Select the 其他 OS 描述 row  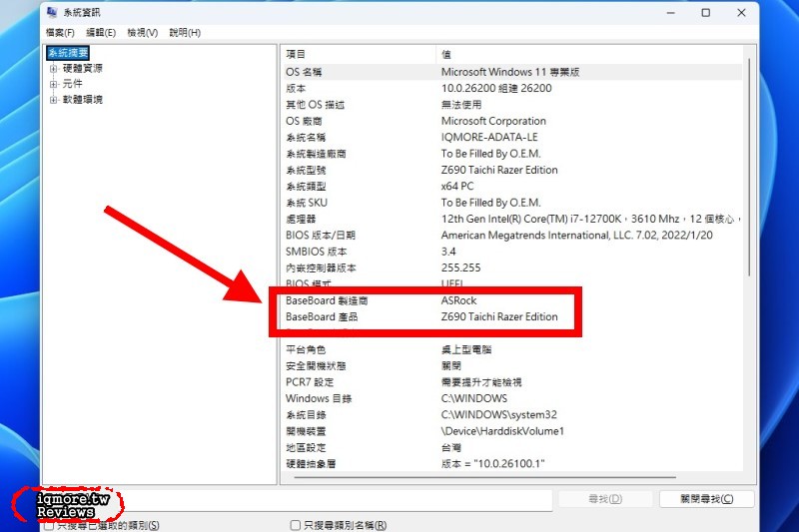pos(512,105)
